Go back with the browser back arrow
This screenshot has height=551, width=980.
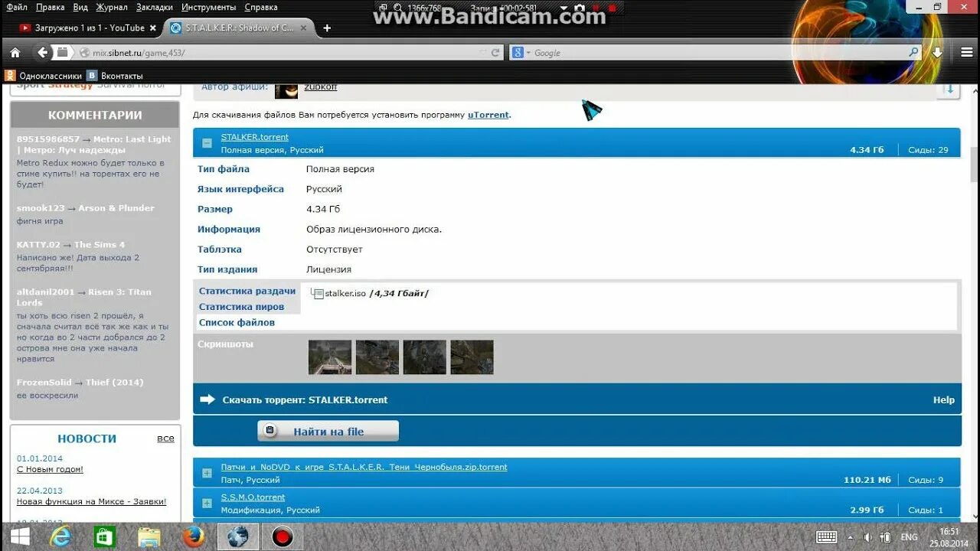[44, 53]
